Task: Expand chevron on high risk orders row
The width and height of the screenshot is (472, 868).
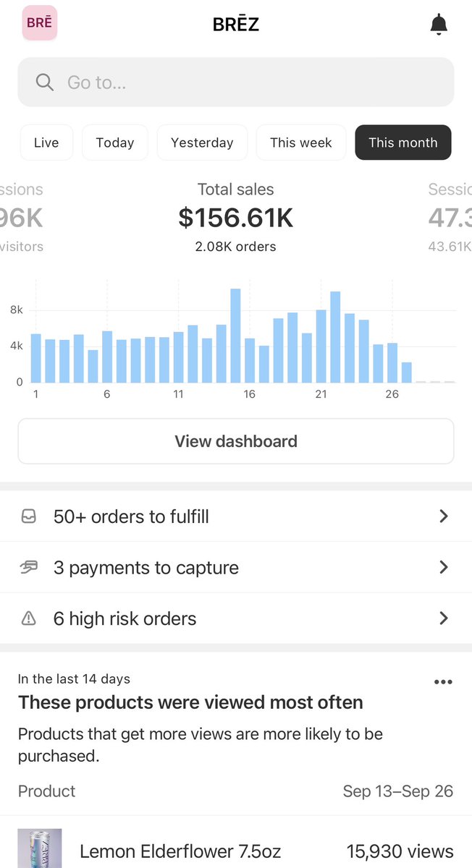Action: [444, 618]
